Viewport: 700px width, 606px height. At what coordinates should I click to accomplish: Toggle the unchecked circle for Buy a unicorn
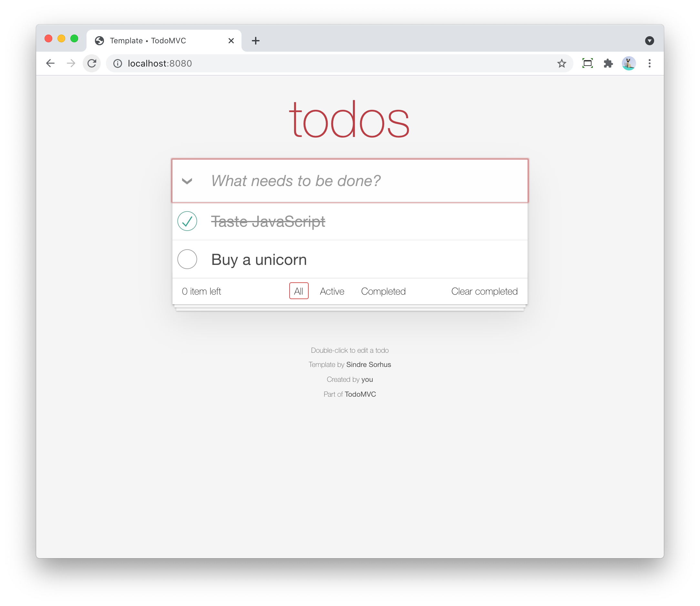(x=188, y=259)
